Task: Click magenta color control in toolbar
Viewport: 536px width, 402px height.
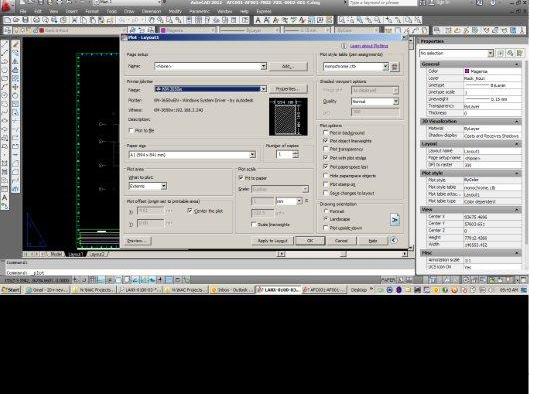Action: [x=188, y=30]
